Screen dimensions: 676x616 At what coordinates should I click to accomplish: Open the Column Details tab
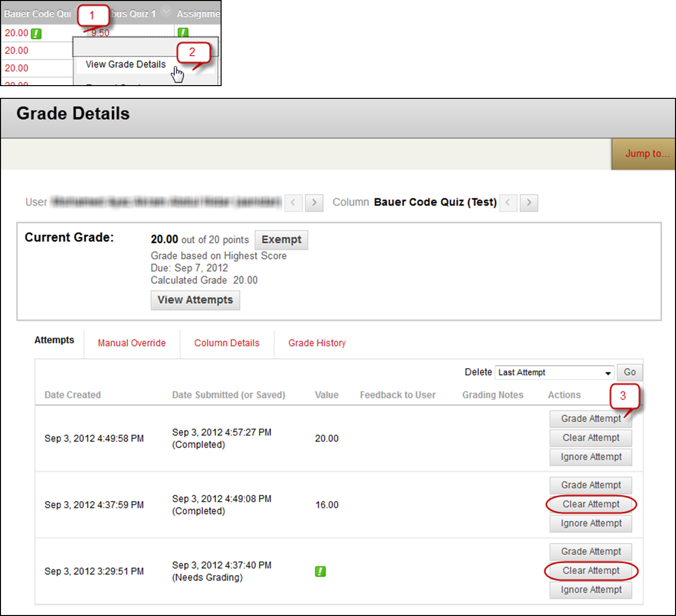pyautogui.click(x=226, y=343)
